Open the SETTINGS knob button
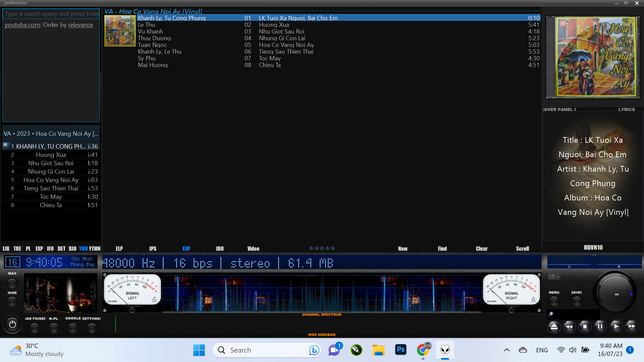This screenshot has height=362, width=644. (x=92, y=328)
